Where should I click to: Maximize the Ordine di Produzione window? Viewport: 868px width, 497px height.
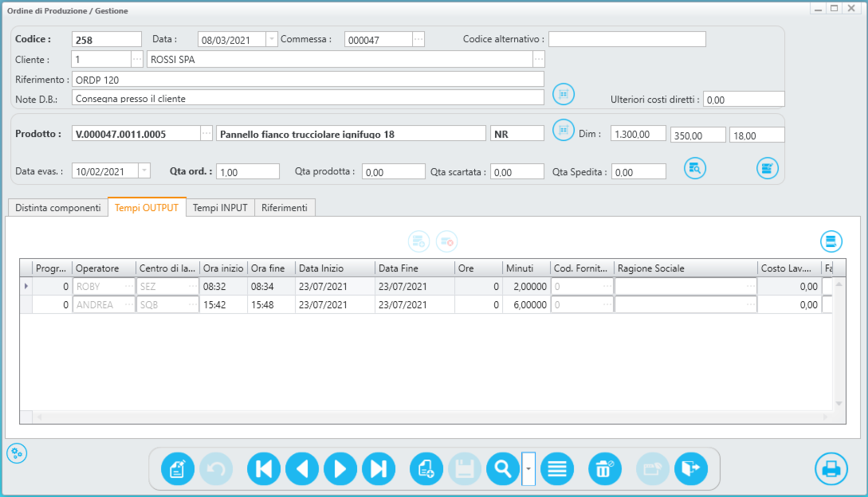point(835,8)
